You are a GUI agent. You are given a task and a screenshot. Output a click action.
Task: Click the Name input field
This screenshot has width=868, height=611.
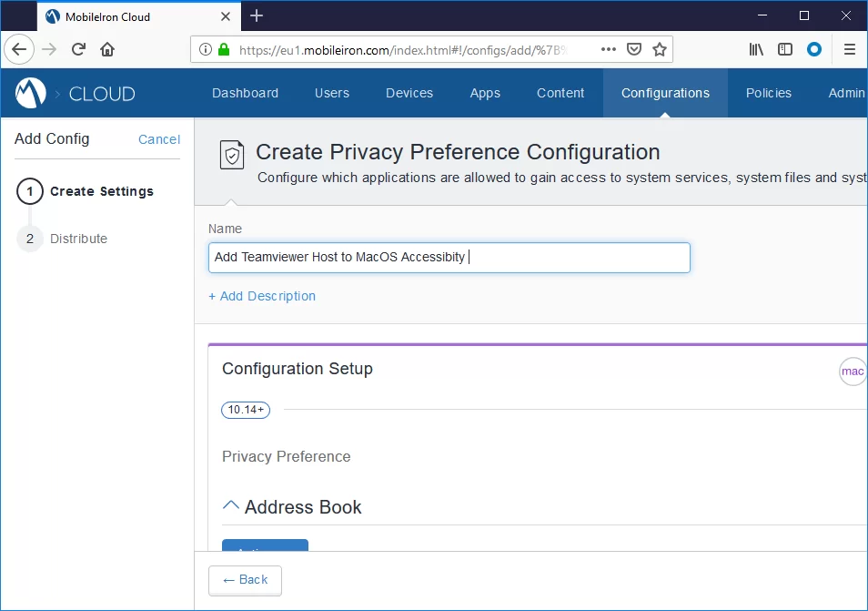click(449, 257)
